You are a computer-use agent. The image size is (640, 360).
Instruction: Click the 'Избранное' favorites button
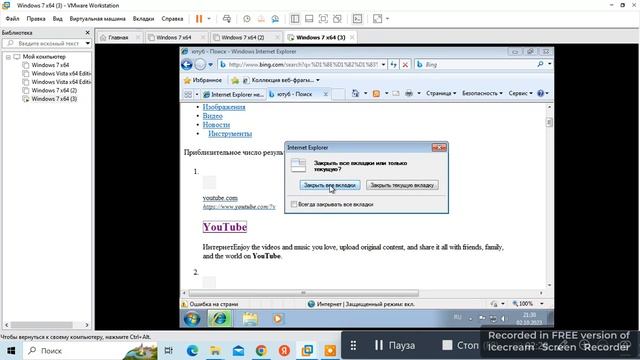coord(203,80)
